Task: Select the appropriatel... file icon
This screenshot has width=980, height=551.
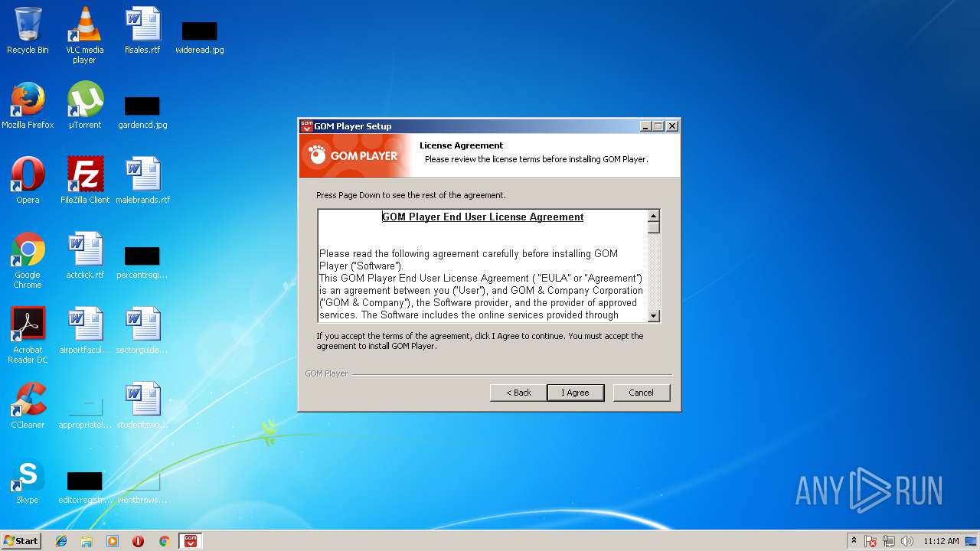Action: pyautogui.click(x=85, y=412)
